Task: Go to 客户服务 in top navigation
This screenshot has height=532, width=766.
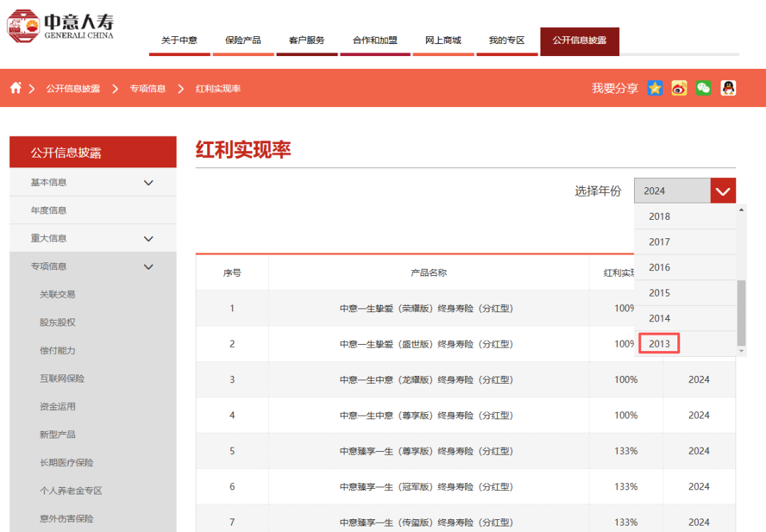Action: [307, 40]
